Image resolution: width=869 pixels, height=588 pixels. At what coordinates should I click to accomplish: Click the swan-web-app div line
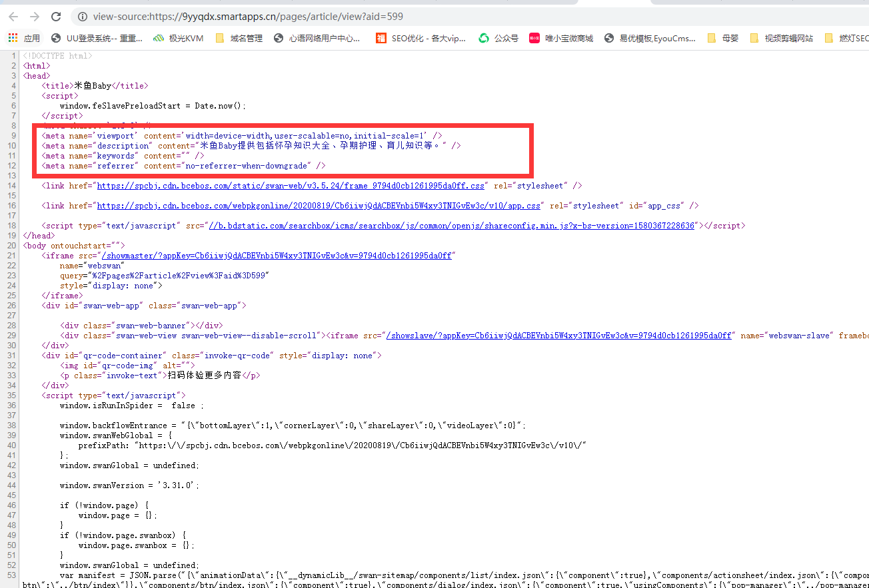[x=144, y=306]
